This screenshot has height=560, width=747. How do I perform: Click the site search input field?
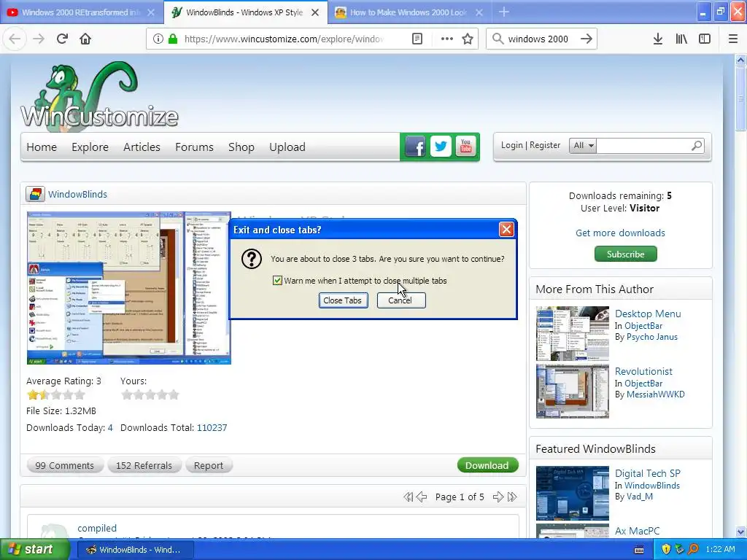(x=643, y=145)
